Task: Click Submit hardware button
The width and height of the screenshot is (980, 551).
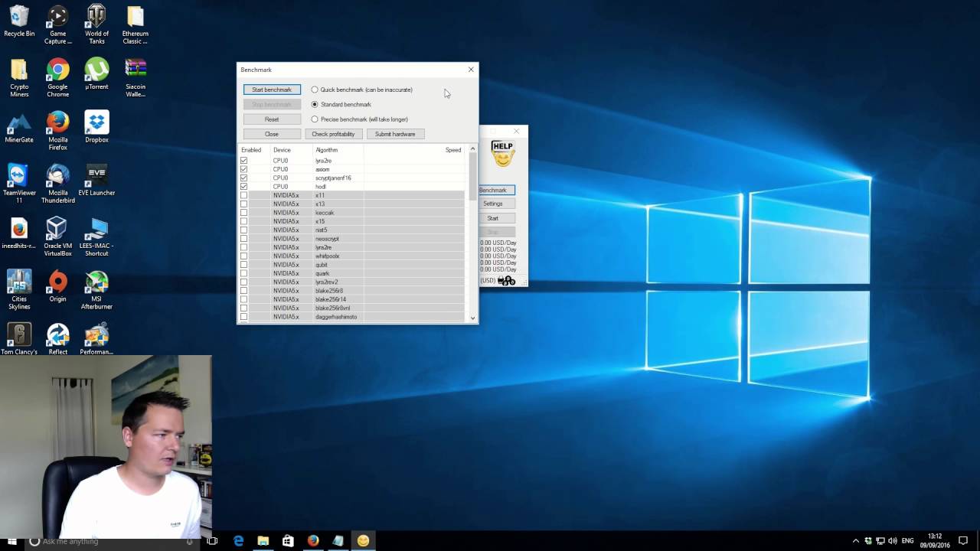Action: point(395,134)
